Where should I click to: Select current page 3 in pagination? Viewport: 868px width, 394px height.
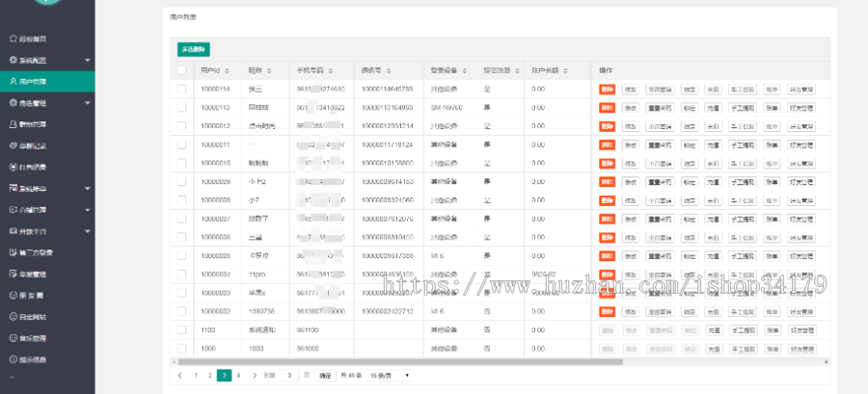pyautogui.click(x=224, y=375)
